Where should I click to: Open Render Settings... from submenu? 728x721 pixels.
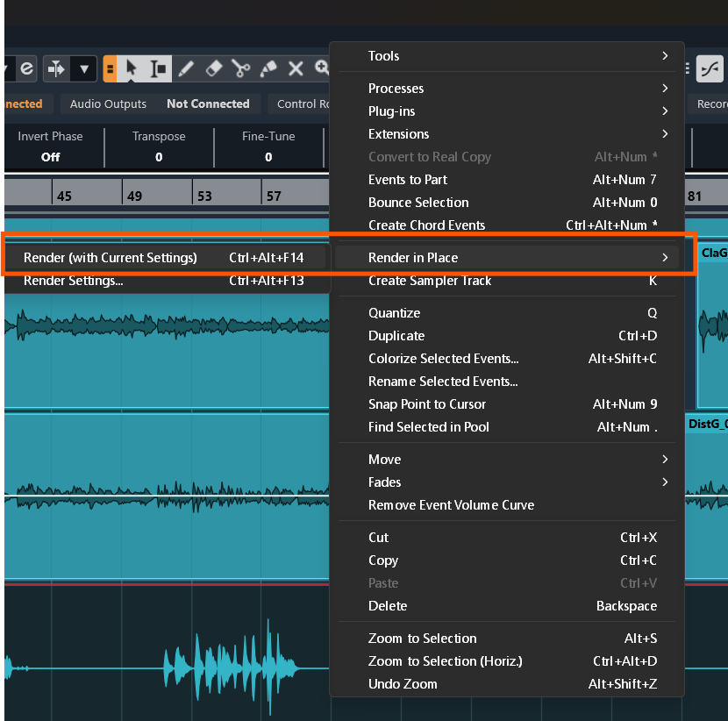[x=164, y=281]
